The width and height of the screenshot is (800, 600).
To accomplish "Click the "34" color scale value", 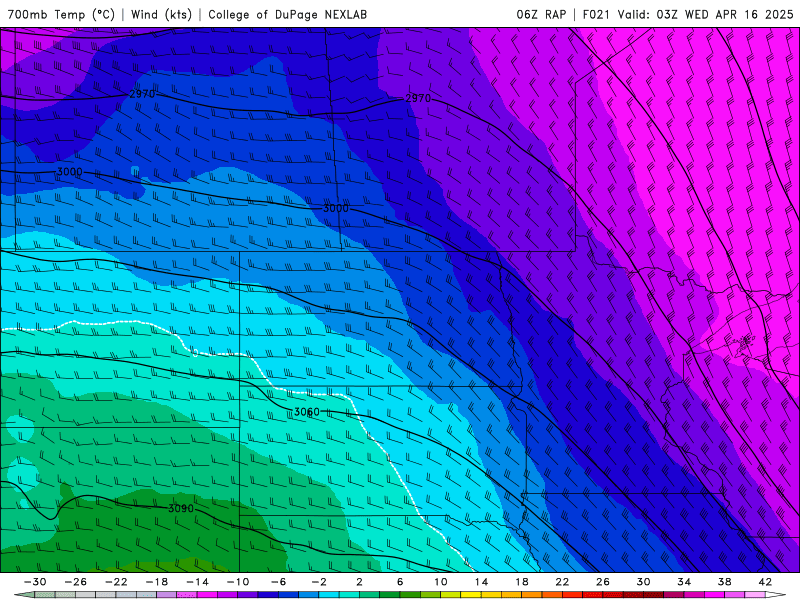I will 684,582.
